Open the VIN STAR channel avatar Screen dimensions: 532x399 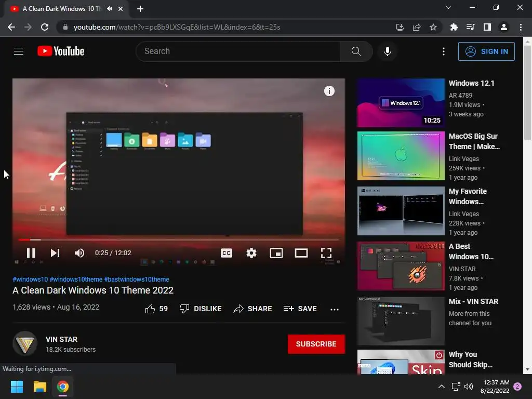pos(25,343)
